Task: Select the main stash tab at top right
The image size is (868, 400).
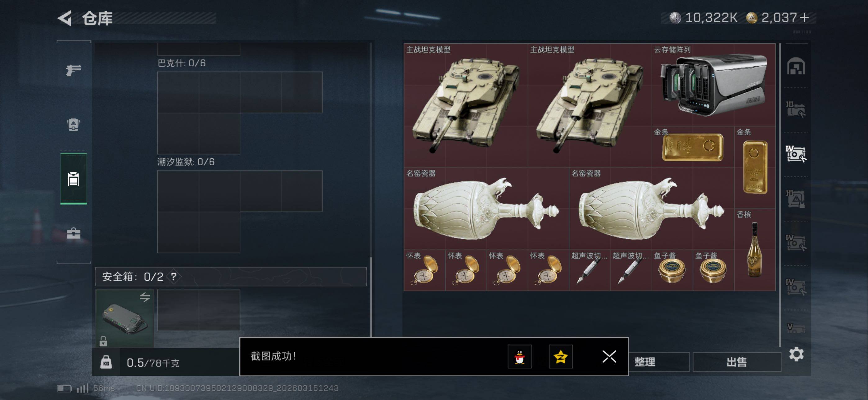Action: tap(796, 66)
